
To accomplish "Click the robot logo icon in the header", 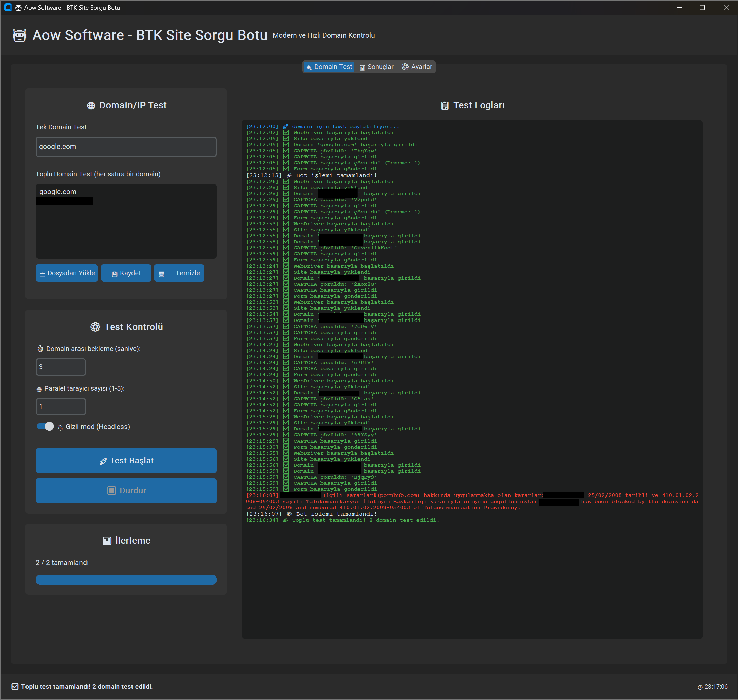I will [x=19, y=36].
